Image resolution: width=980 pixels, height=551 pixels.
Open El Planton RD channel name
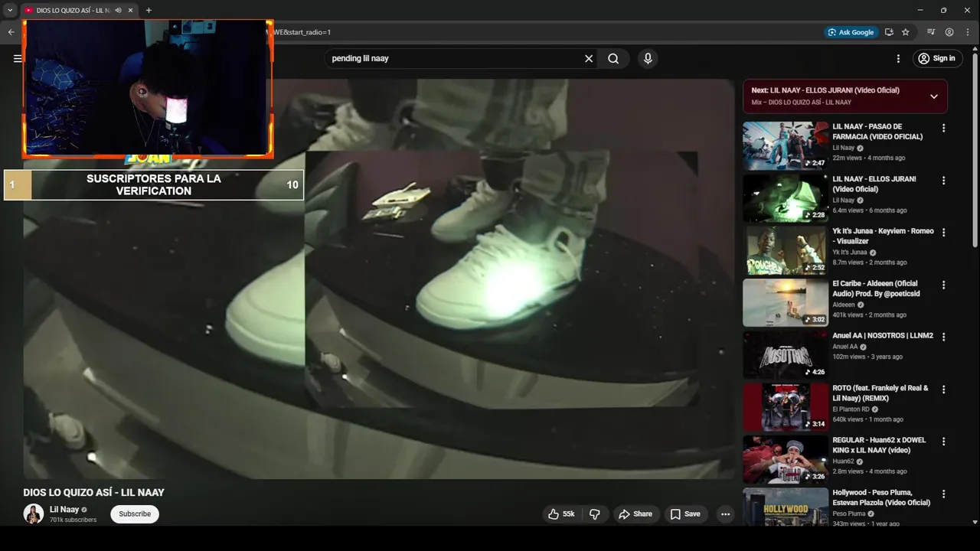[x=851, y=409]
